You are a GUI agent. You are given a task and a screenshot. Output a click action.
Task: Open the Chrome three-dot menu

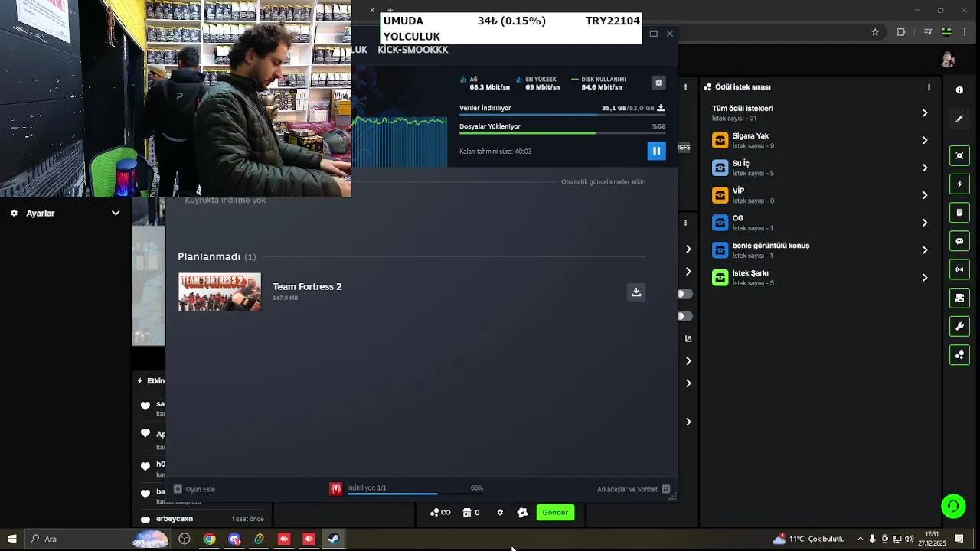(x=965, y=32)
